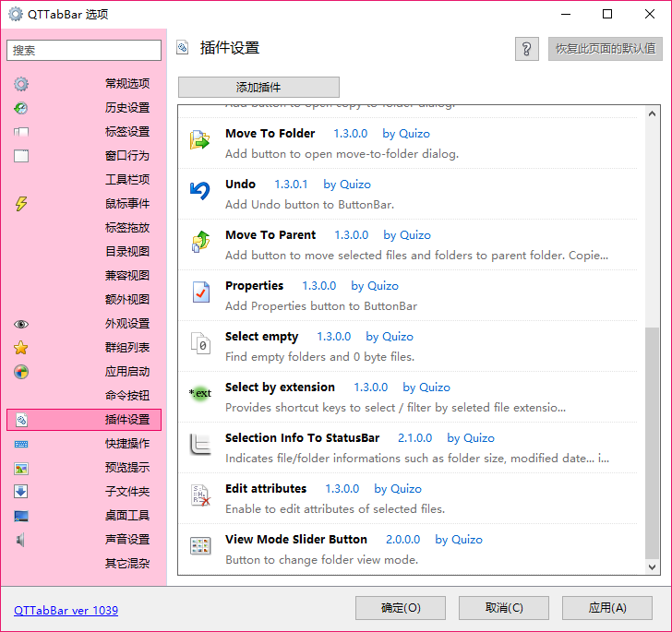
Task: Click the keyboard icon beside 快捷操作
Action: click(x=21, y=445)
